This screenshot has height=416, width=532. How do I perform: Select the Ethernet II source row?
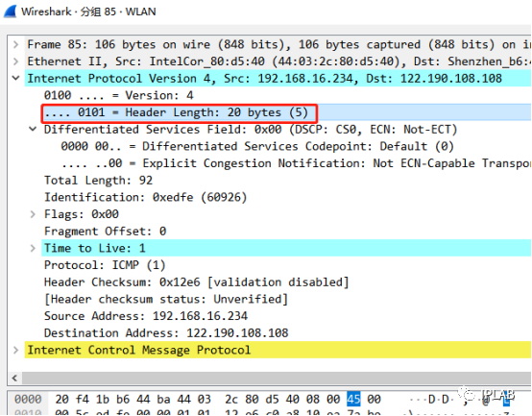[x=278, y=61]
